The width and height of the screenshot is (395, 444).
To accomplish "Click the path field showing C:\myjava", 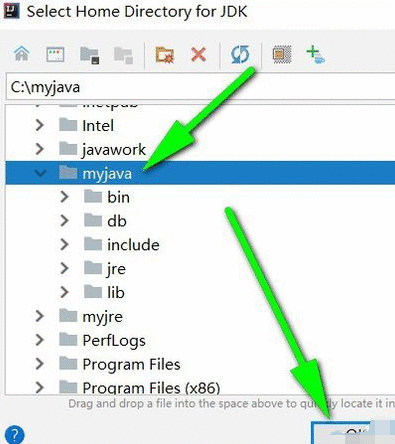I will pos(200,87).
